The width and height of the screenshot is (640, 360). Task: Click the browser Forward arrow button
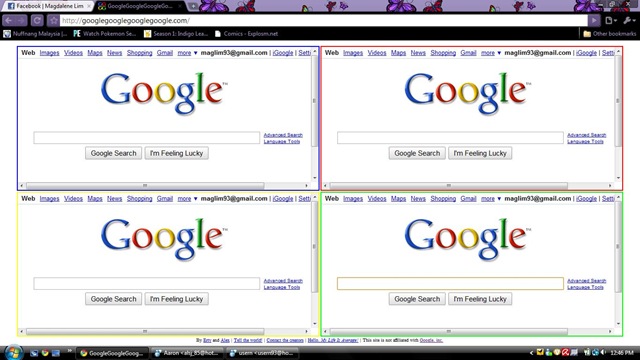21,20
